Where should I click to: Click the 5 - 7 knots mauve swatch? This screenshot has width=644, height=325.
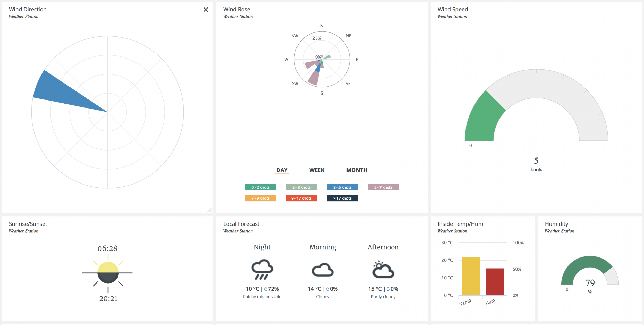(x=383, y=187)
